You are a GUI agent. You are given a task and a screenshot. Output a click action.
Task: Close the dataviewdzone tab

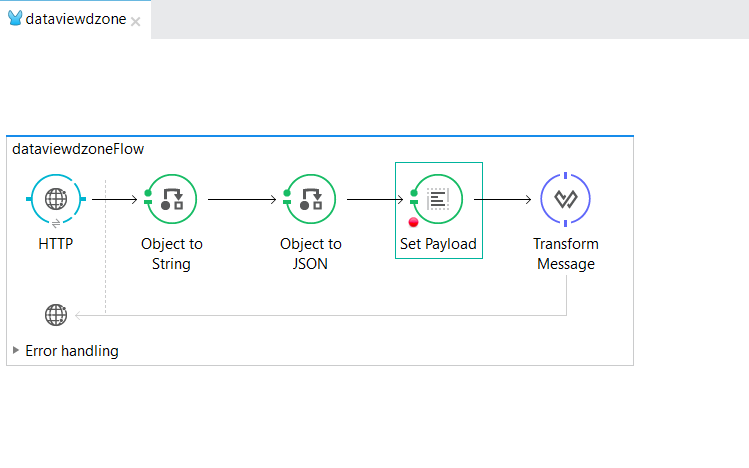click(x=136, y=20)
